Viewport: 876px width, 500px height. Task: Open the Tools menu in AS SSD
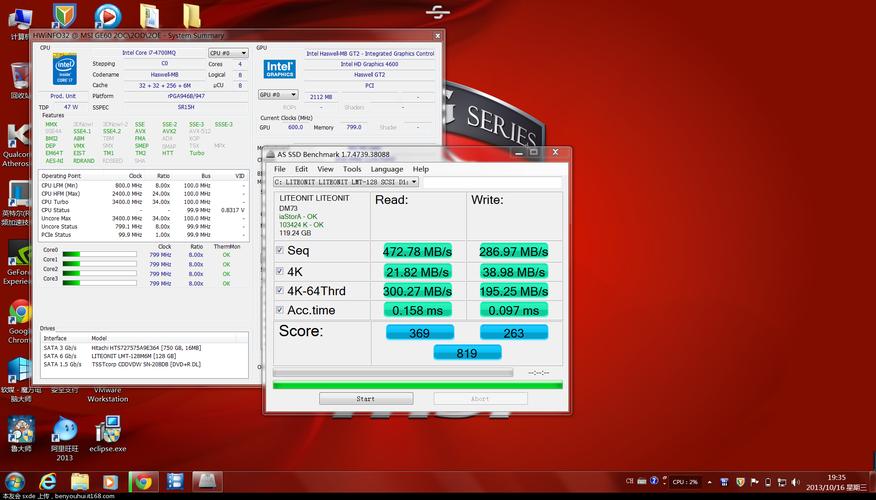[x=352, y=169]
